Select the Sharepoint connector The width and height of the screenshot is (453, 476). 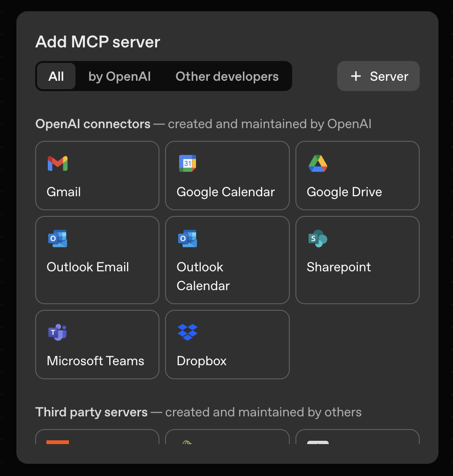coord(357,260)
